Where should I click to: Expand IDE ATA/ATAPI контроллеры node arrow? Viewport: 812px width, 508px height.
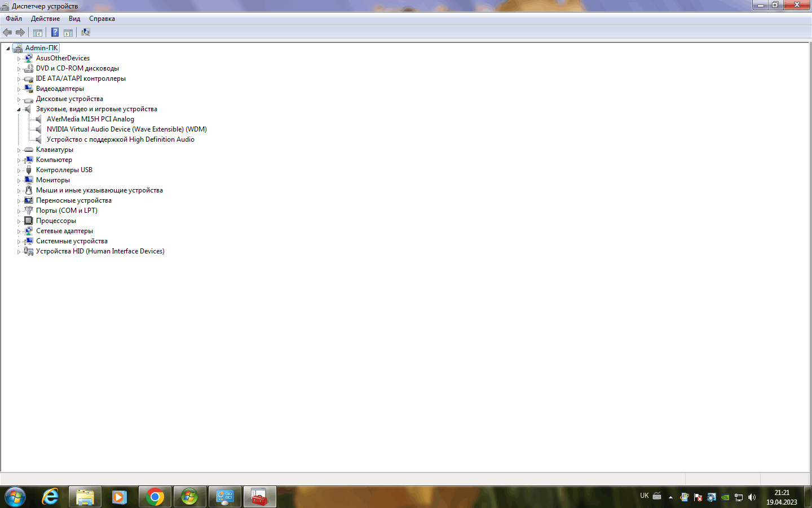[19, 79]
